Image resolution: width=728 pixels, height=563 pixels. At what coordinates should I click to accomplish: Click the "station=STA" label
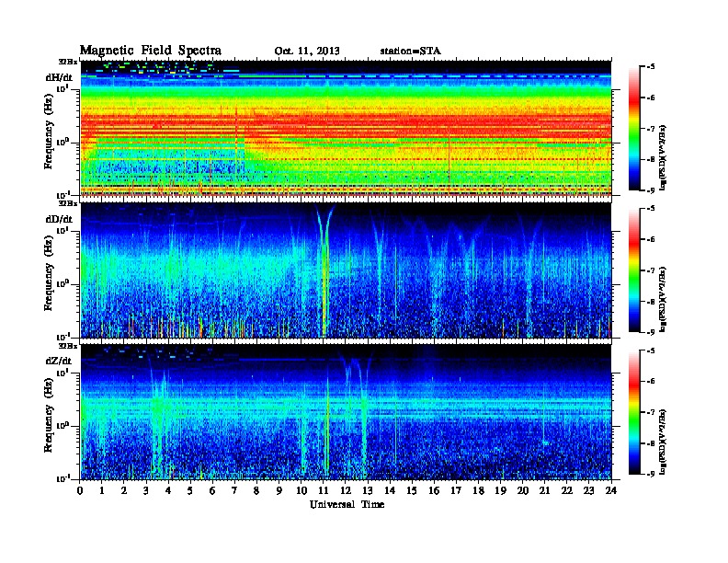(411, 51)
